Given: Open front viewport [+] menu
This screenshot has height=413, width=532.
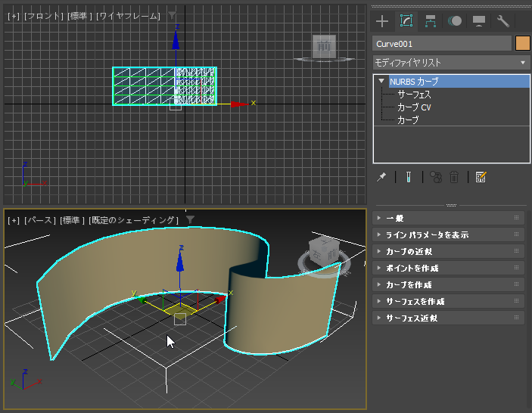Looking at the screenshot, I should pyautogui.click(x=14, y=16).
